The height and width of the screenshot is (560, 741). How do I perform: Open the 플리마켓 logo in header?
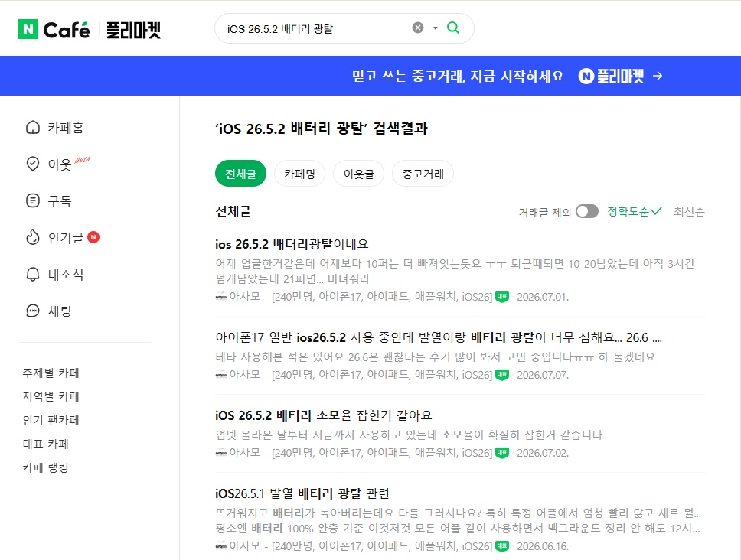(133, 30)
